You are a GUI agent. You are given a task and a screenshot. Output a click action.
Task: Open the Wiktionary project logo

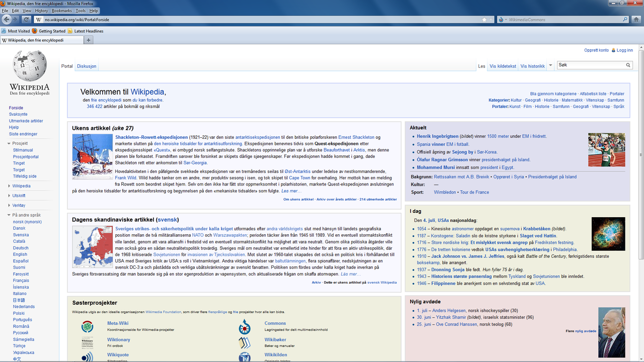[x=87, y=342]
